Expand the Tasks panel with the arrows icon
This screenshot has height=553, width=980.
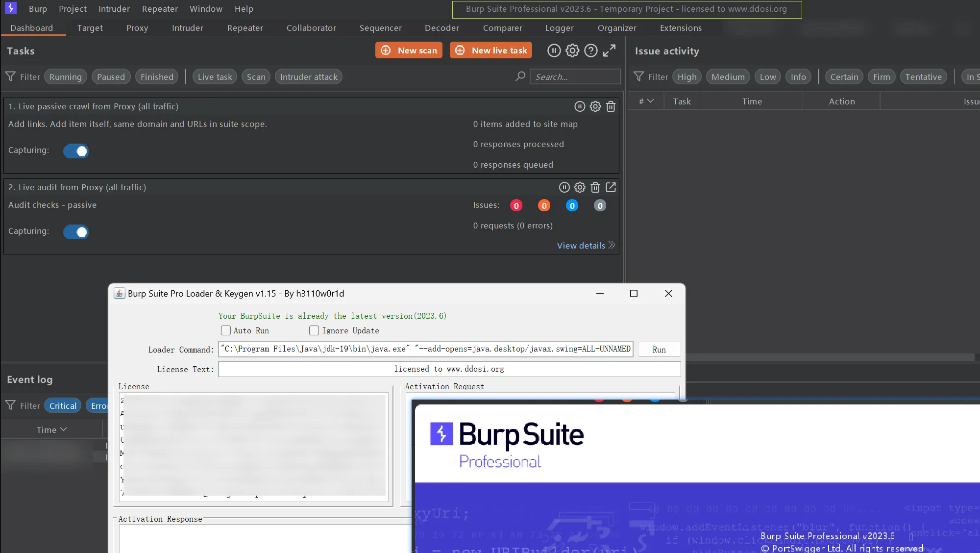pos(609,50)
